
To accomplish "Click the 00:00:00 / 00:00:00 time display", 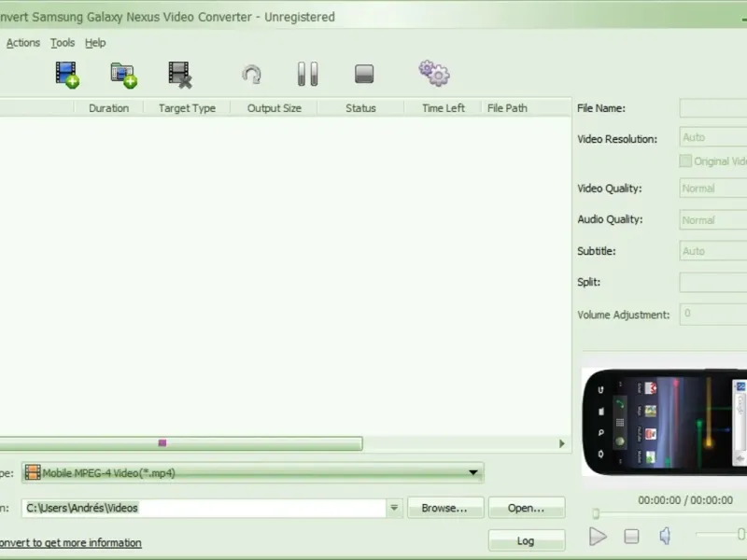I will click(x=685, y=500).
